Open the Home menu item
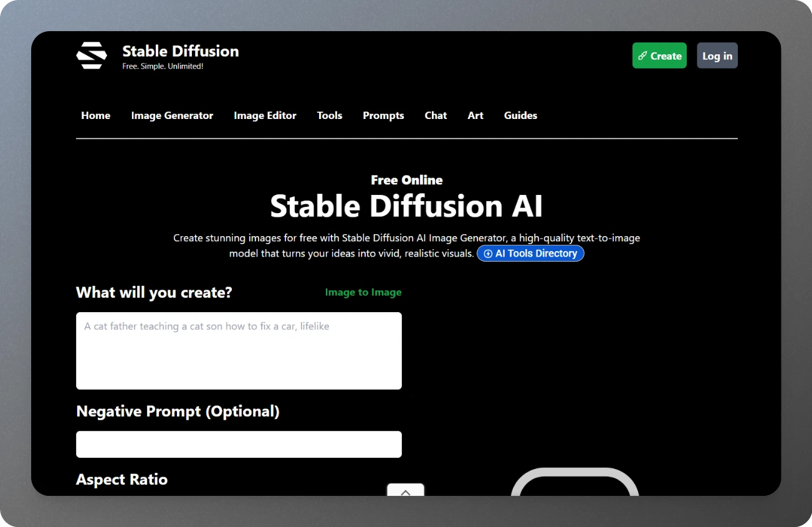812x527 pixels. 95,115
